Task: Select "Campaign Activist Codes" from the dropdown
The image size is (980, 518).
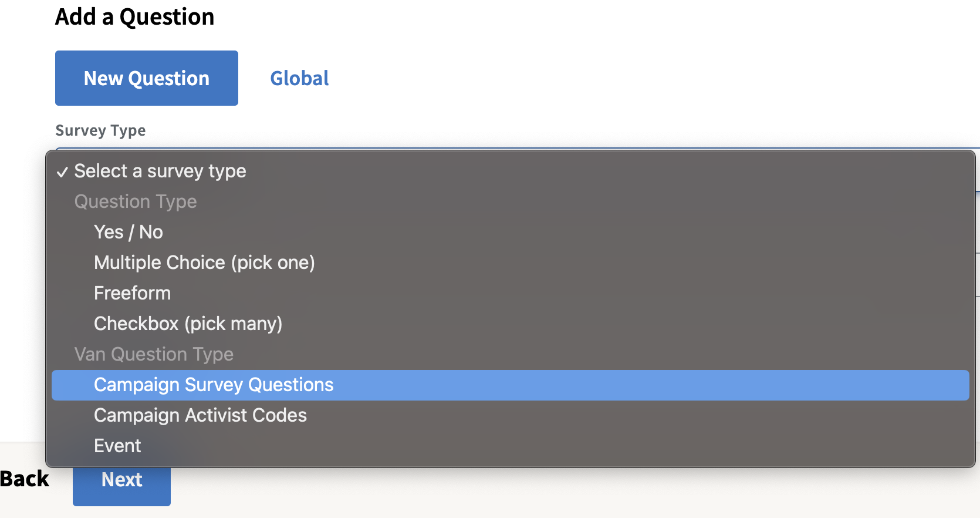Action: tap(200, 415)
